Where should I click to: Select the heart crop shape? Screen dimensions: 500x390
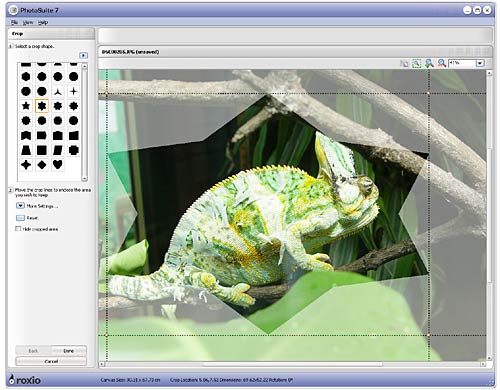point(58,165)
